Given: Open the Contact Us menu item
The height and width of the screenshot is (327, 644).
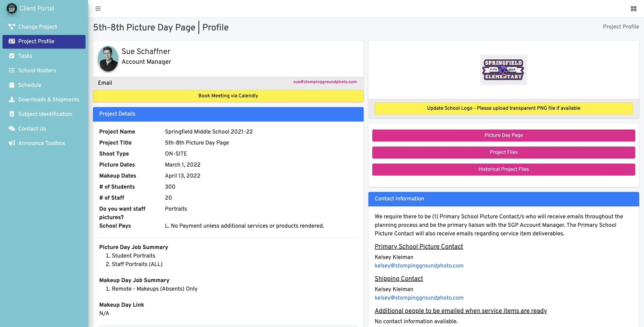Looking at the screenshot, I should tap(32, 128).
